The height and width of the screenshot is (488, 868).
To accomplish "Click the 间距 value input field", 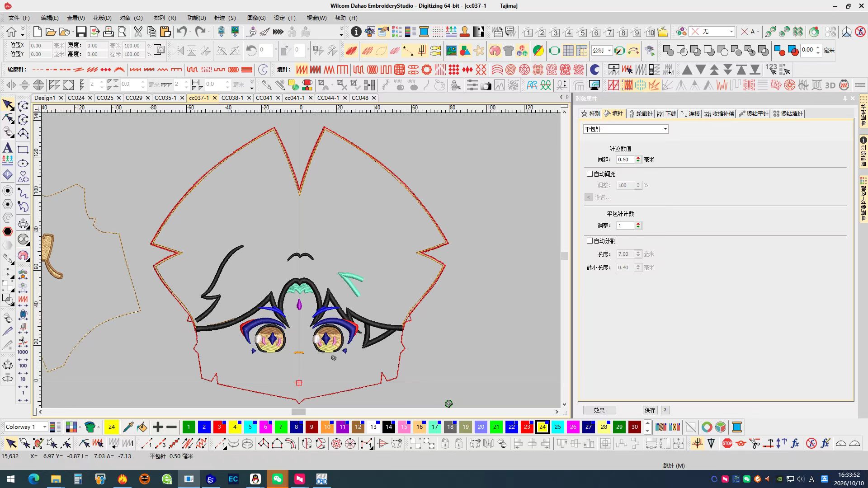I will point(626,160).
